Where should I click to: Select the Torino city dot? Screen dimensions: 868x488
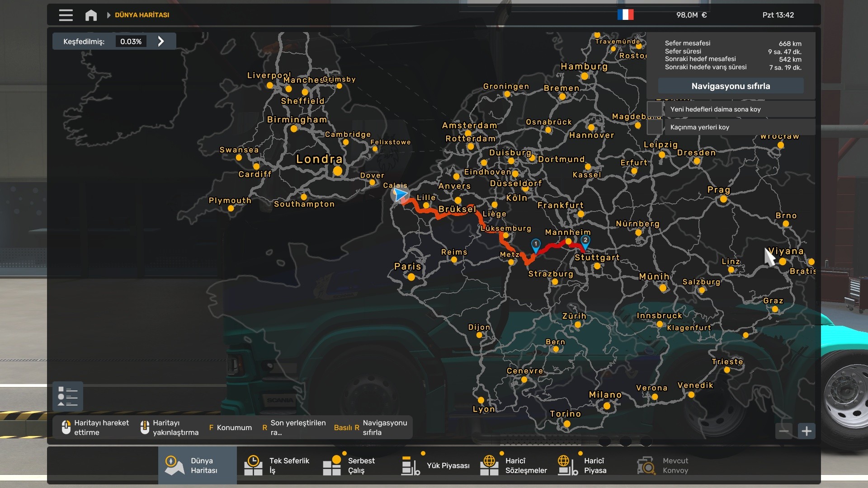click(567, 424)
